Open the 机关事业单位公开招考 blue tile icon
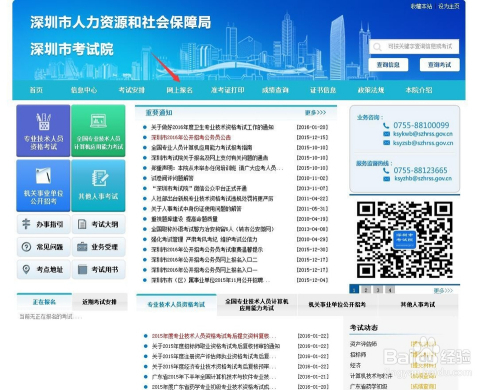500x390 pixels. pos(43,175)
